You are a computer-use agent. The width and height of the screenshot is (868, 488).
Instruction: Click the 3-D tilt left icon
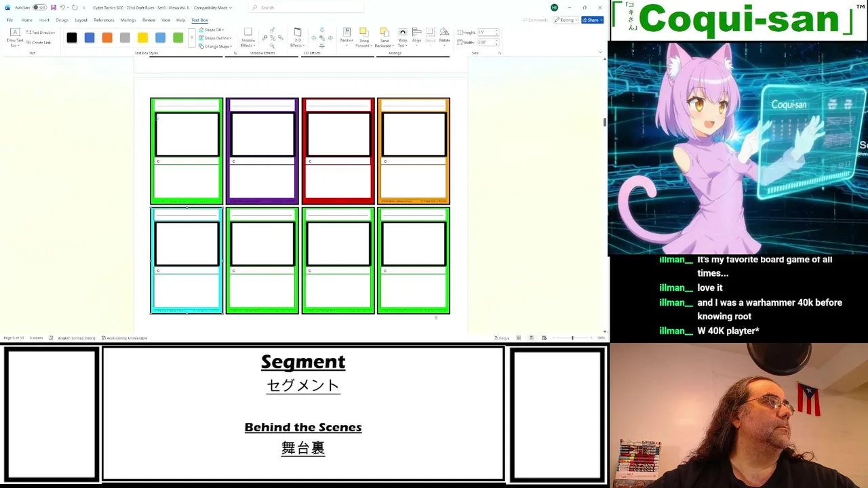[x=314, y=38]
